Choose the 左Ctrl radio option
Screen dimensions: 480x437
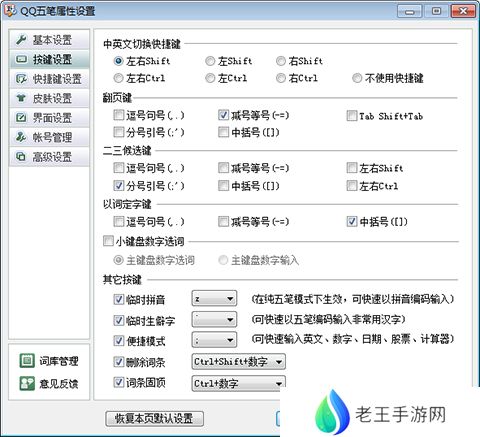(x=210, y=78)
